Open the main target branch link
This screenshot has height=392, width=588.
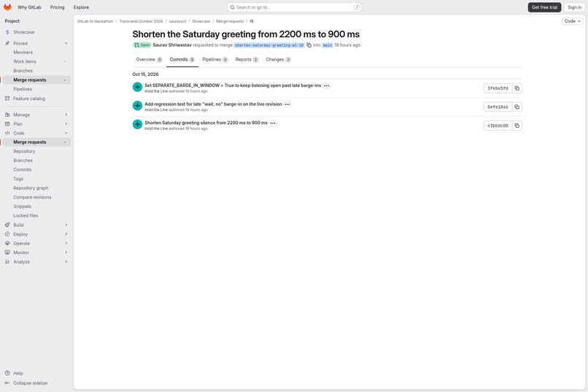pos(328,45)
